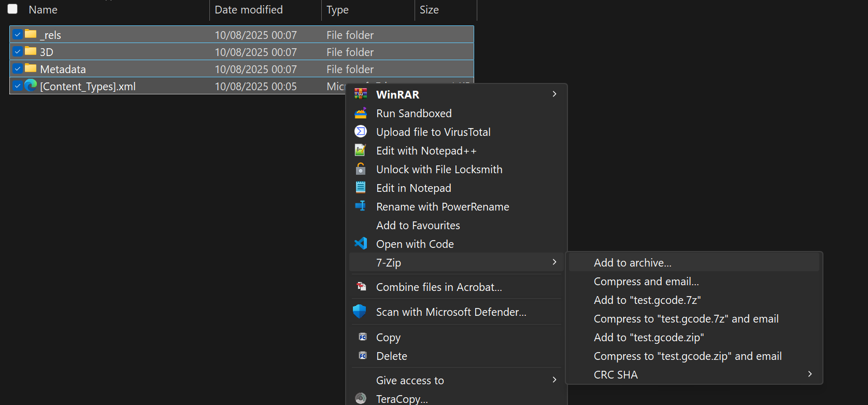Image resolution: width=868 pixels, height=405 pixels.
Task: Click the Metadata folder icon
Action: pos(31,68)
